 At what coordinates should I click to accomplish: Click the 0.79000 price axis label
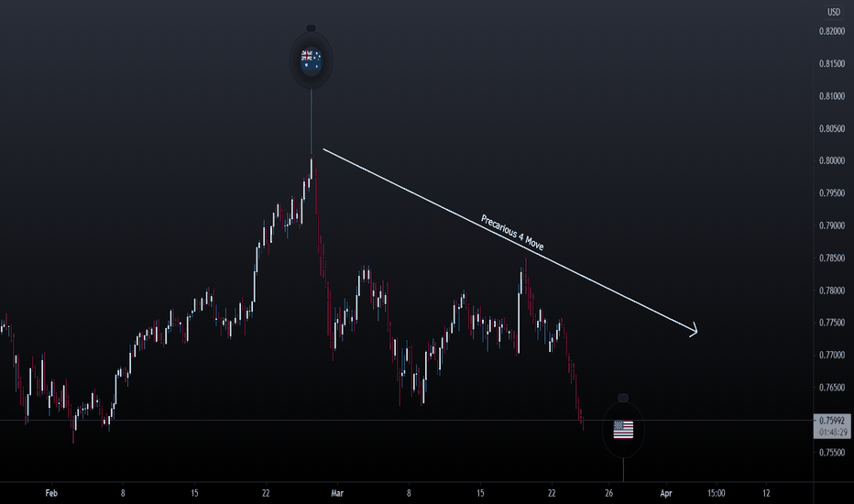point(832,225)
